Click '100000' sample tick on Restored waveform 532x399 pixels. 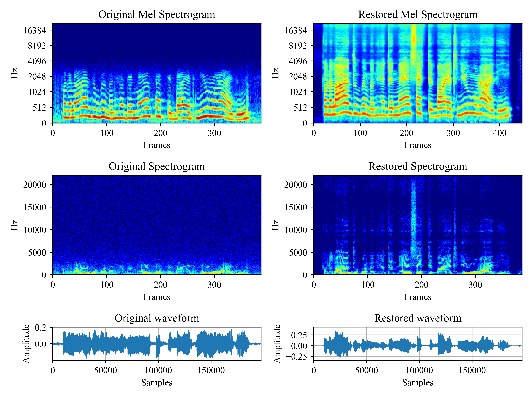419,370
